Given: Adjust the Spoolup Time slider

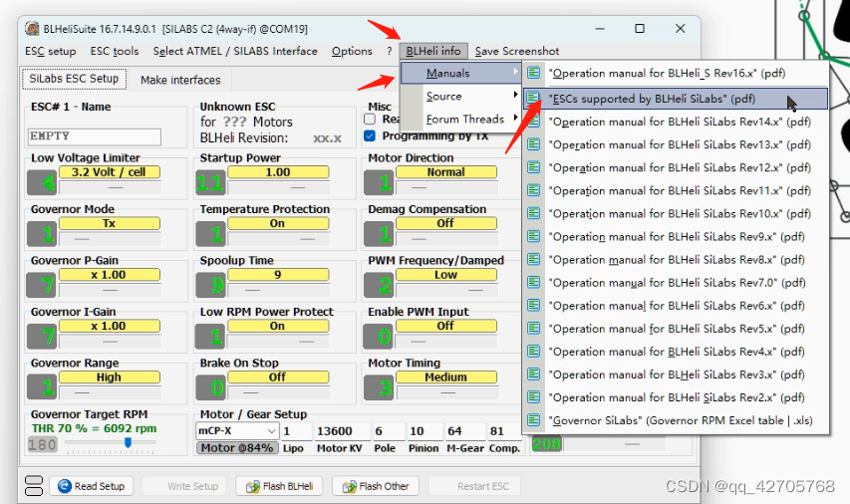Looking at the screenshot, I should [279, 290].
